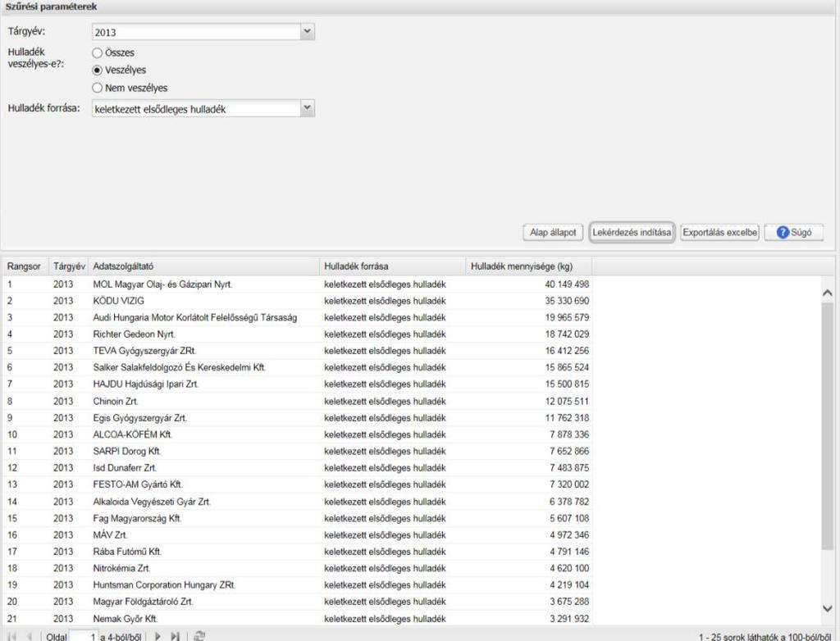This screenshot has height=641, width=840.
Task: Select row MOL Magyar Olaj- és Gázipari Nyrt.
Action: 297,284
